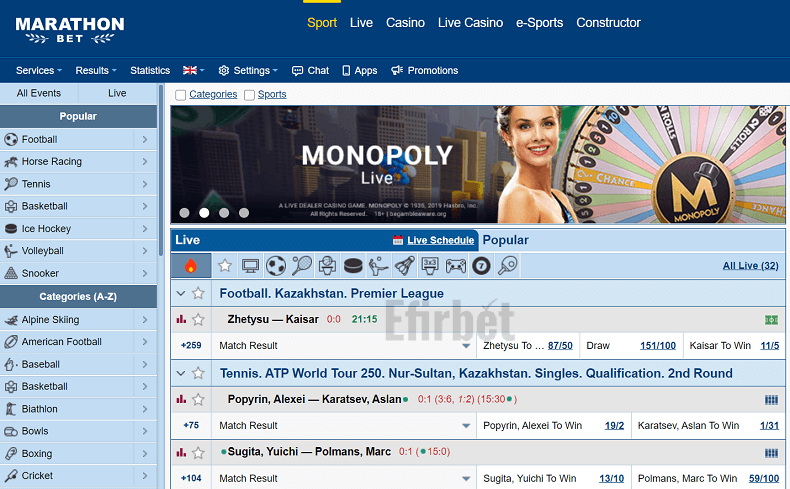790x489 pixels.
Task: Show favourite live events star filter
Action: pyautogui.click(x=225, y=265)
